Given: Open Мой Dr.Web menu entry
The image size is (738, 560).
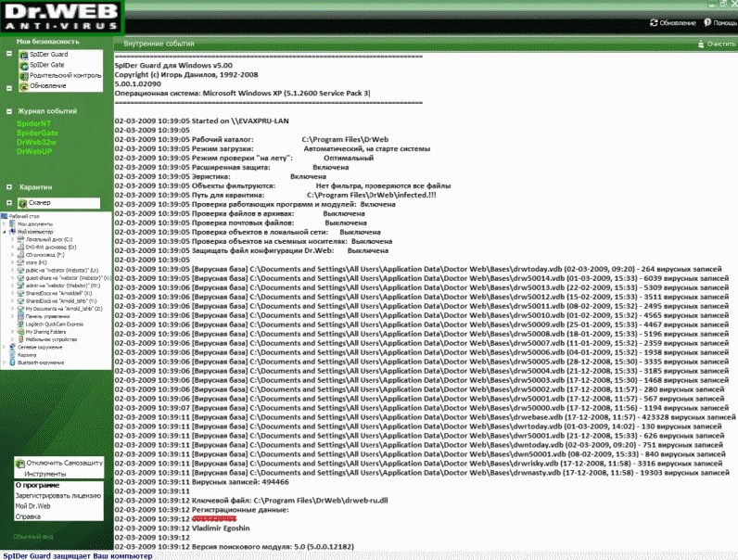Looking at the screenshot, I should pyautogui.click(x=32, y=506).
